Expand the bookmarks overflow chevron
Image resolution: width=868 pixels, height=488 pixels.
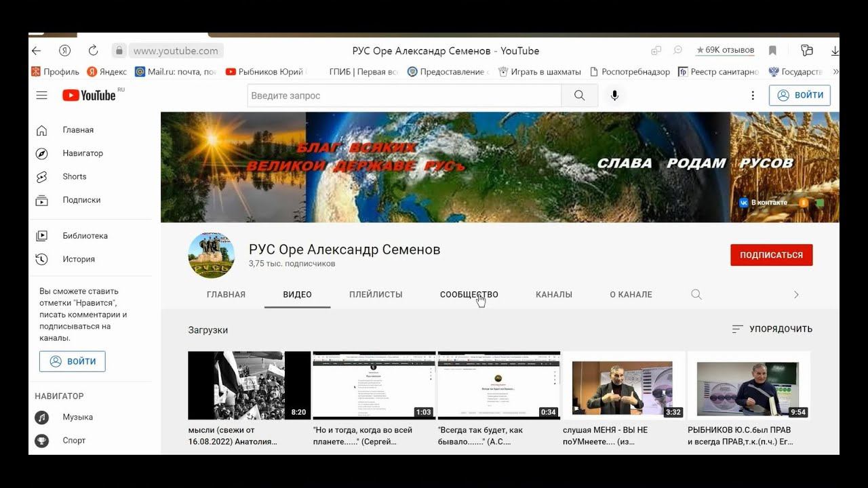click(835, 71)
